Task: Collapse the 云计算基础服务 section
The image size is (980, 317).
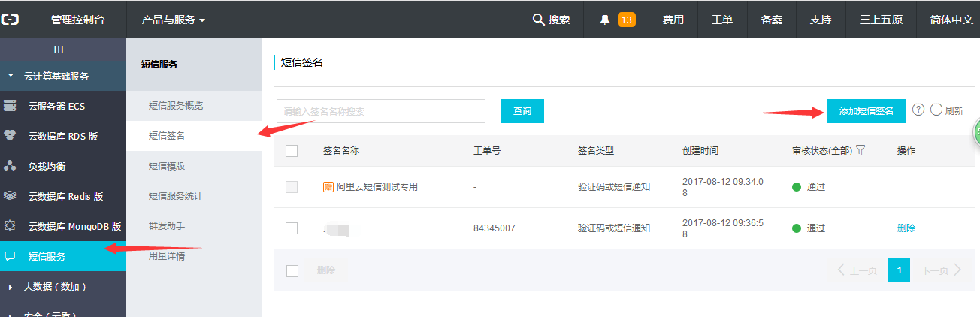Action: (x=11, y=76)
